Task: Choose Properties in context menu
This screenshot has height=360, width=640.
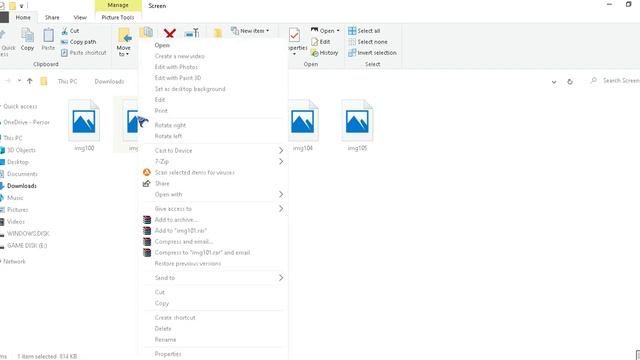Action: 168,354
